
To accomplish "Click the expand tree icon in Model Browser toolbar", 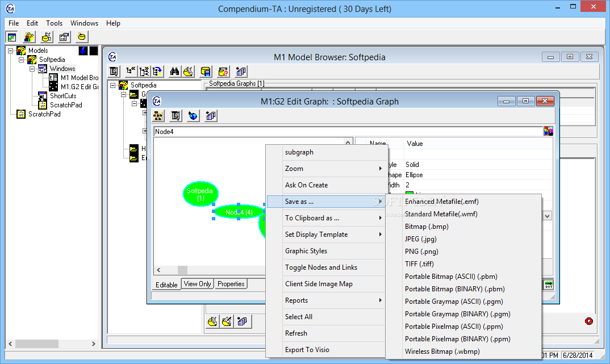I will (x=144, y=72).
